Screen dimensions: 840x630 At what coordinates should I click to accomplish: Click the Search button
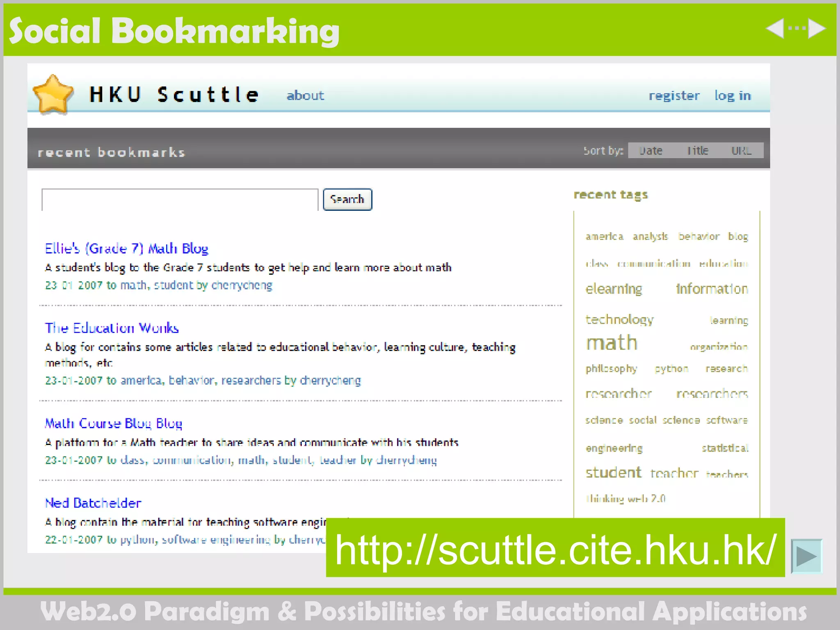347,199
